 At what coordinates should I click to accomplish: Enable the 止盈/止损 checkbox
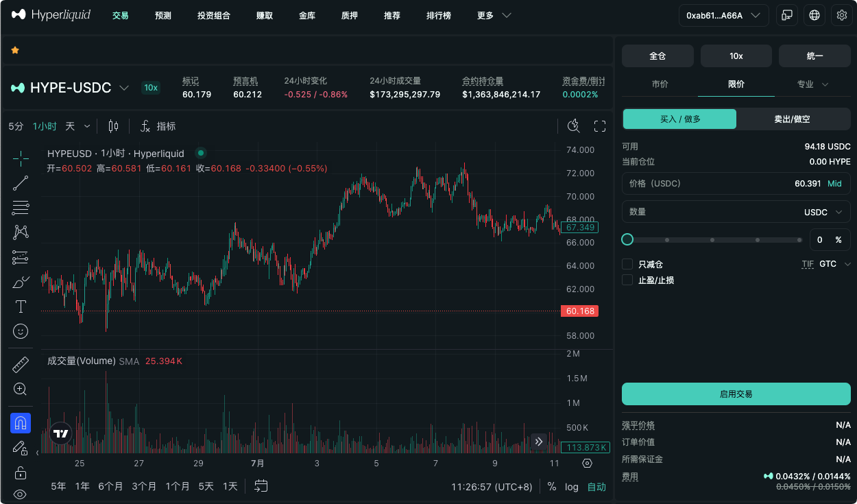pyautogui.click(x=627, y=280)
